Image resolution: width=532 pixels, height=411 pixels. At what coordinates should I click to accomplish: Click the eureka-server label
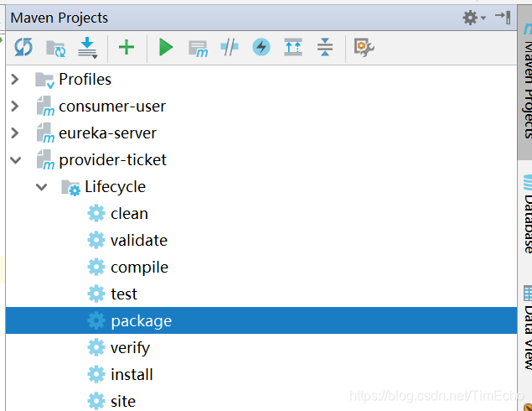107,133
